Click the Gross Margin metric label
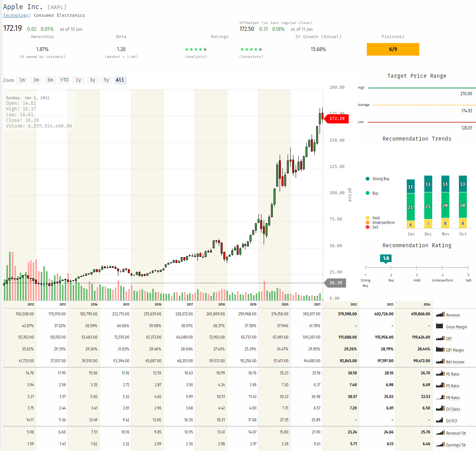Viewport: 476px width, 451px height. [456, 327]
